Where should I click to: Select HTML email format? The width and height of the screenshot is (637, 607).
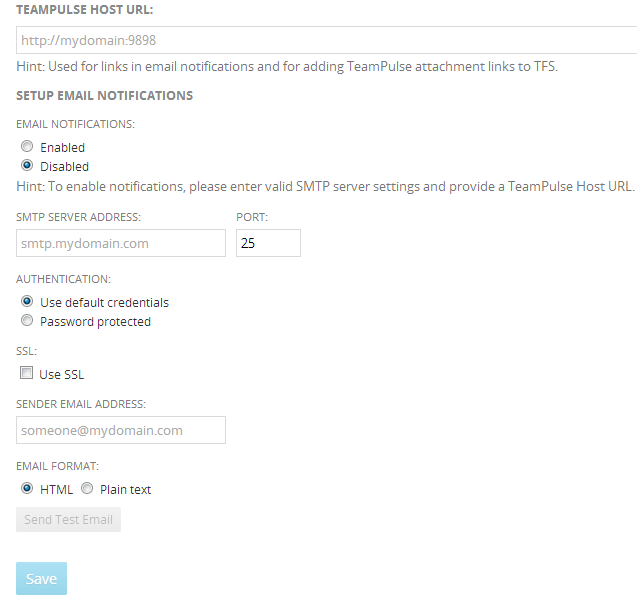(x=27, y=488)
